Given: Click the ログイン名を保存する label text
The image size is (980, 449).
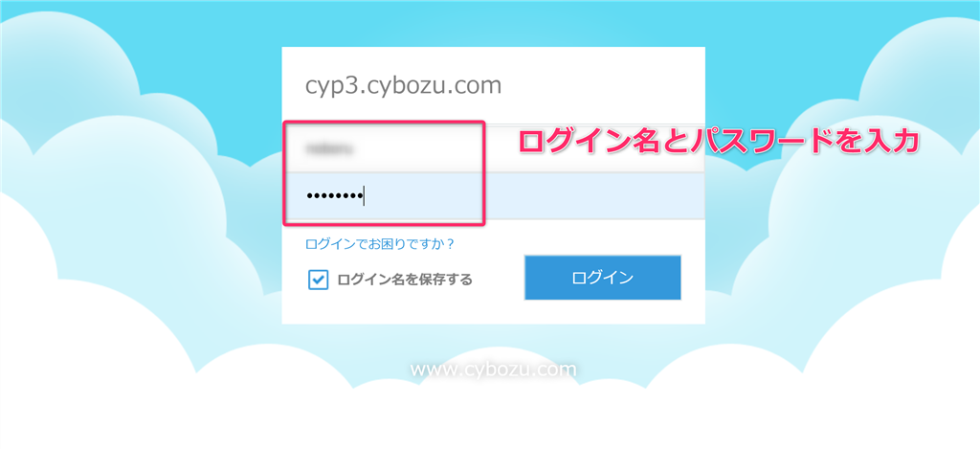Looking at the screenshot, I should [x=405, y=280].
